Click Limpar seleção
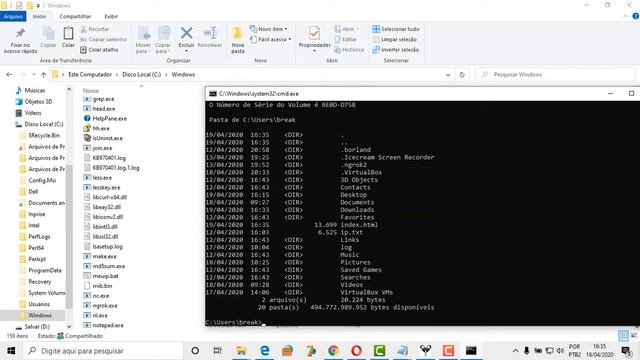The width and height of the screenshot is (640, 360). pos(394,39)
